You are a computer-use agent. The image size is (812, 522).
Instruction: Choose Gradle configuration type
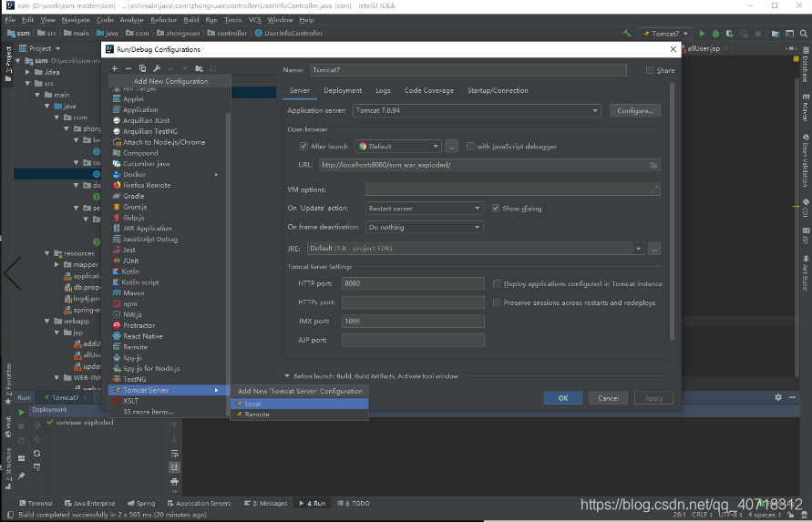166,196
